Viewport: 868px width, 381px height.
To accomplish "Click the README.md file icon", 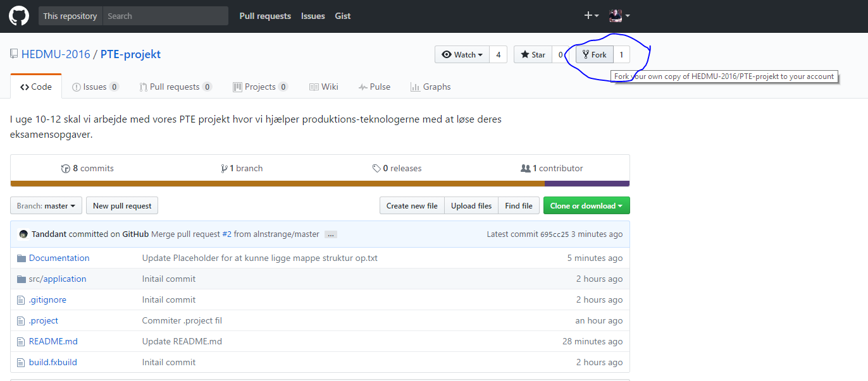I will [21, 341].
